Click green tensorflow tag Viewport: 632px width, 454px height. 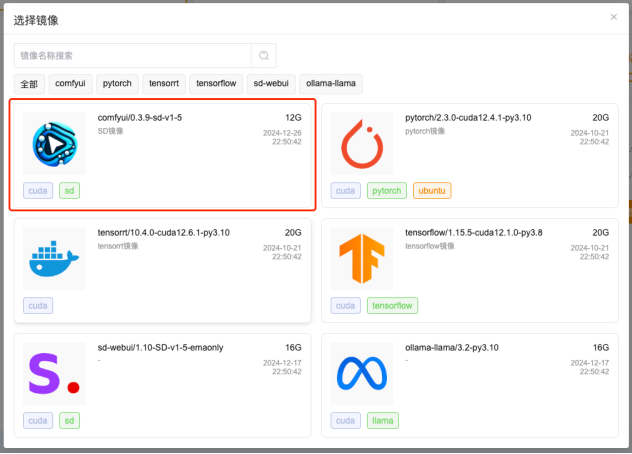click(392, 306)
